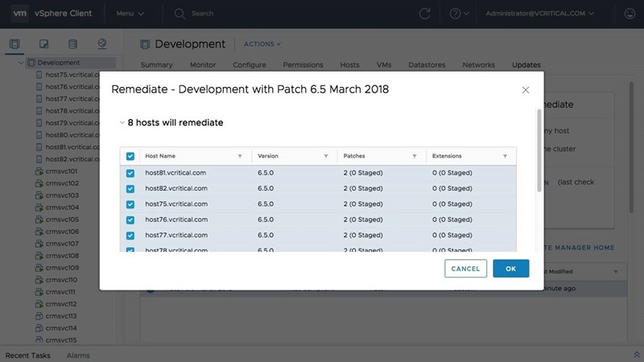Open the help question mark icon
Viewport: 644px width, 362px height.
coord(456,14)
